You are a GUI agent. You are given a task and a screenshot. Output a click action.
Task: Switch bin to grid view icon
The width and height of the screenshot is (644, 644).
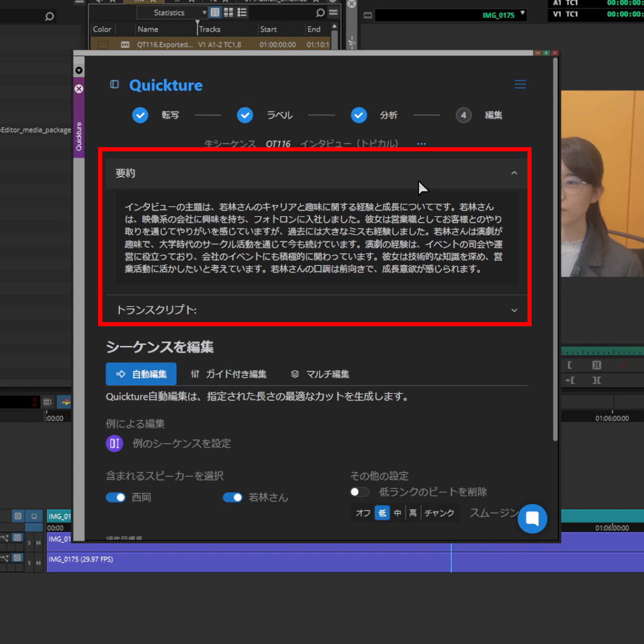[x=227, y=13]
